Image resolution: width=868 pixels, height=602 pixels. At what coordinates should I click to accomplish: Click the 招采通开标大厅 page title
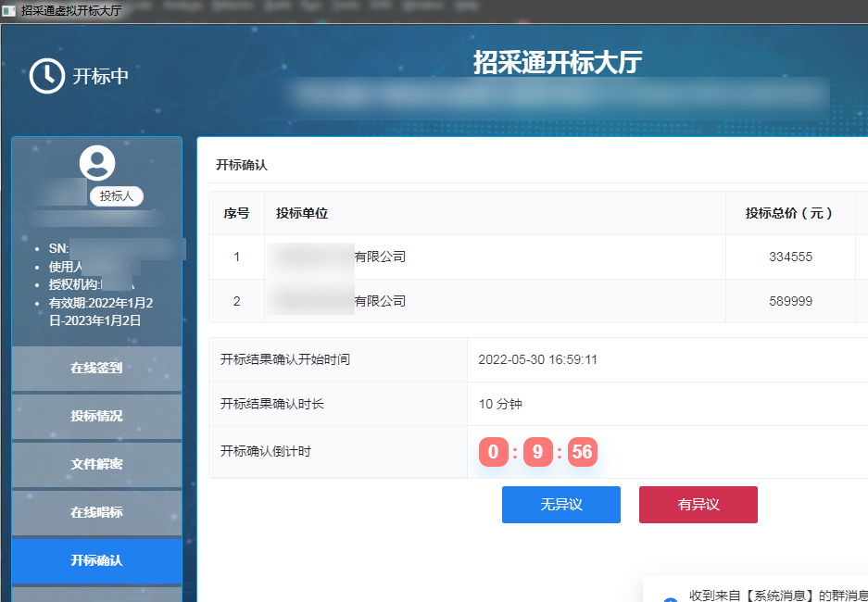pyautogui.click(x=557, y=62)
